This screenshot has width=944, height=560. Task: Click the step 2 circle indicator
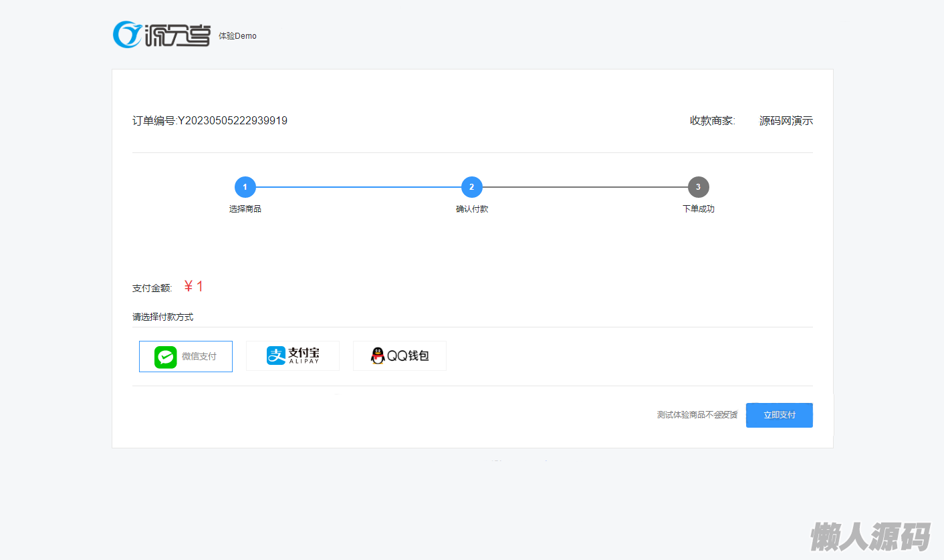click(471, 187)
